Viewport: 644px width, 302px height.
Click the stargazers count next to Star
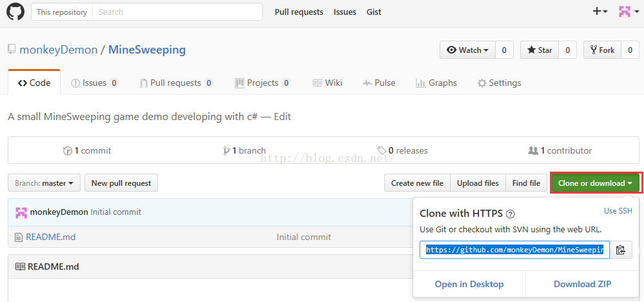click(567, 50)
